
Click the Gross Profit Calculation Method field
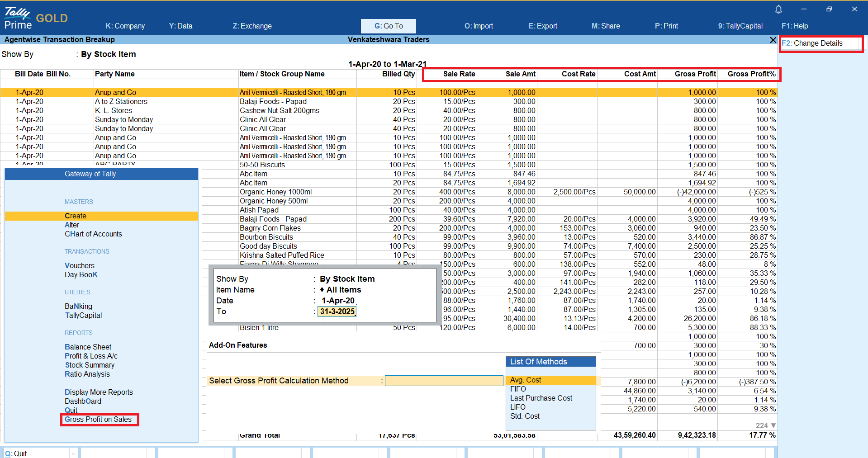443,381
